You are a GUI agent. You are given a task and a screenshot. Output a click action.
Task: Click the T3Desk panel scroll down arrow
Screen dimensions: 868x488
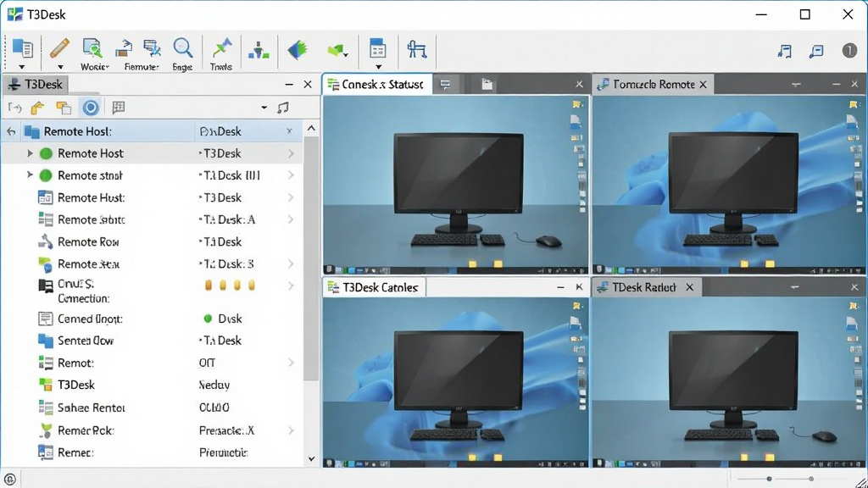tap(311, 458)
